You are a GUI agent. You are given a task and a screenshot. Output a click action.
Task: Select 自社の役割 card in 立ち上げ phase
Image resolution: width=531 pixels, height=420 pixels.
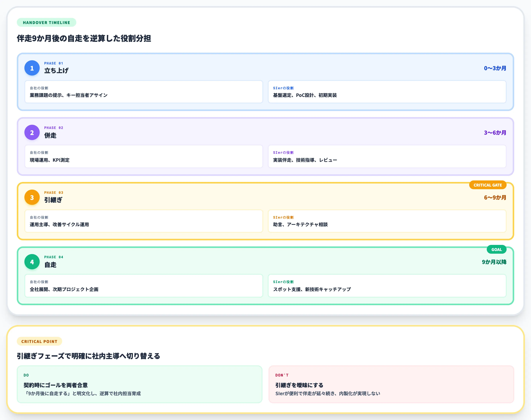pos(144,92)
